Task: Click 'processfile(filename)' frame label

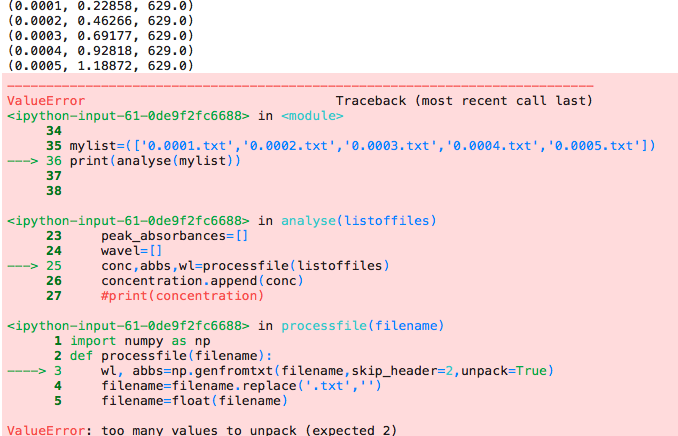Action: point(363,326)
